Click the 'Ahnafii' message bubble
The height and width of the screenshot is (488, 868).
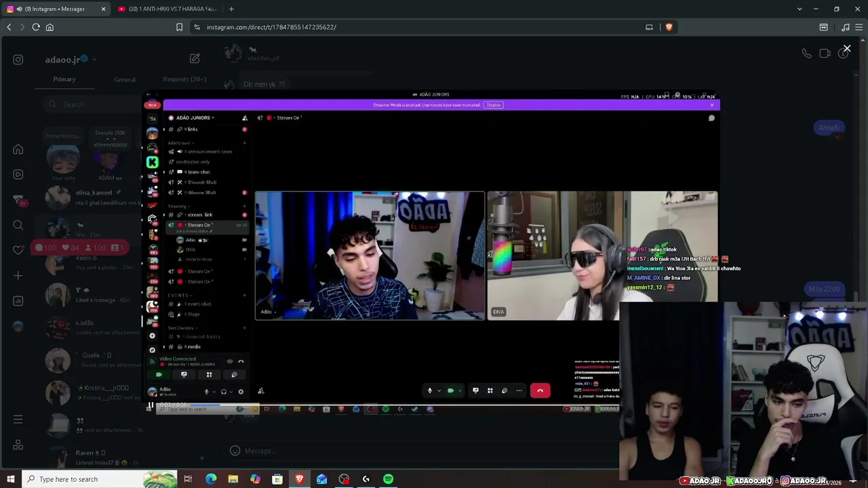829,127
